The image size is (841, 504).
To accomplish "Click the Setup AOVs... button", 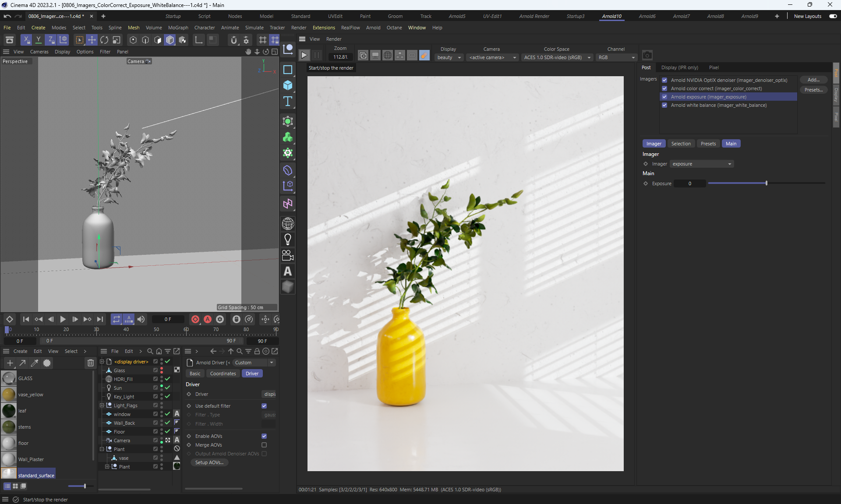I will pos(209,462).
